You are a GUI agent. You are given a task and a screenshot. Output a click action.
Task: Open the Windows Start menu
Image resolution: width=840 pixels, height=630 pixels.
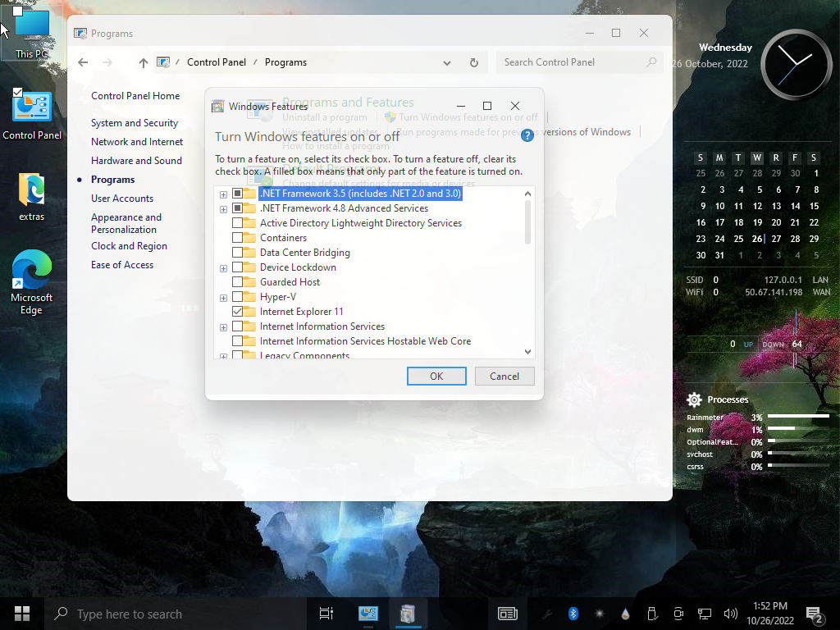click(22, 614)
